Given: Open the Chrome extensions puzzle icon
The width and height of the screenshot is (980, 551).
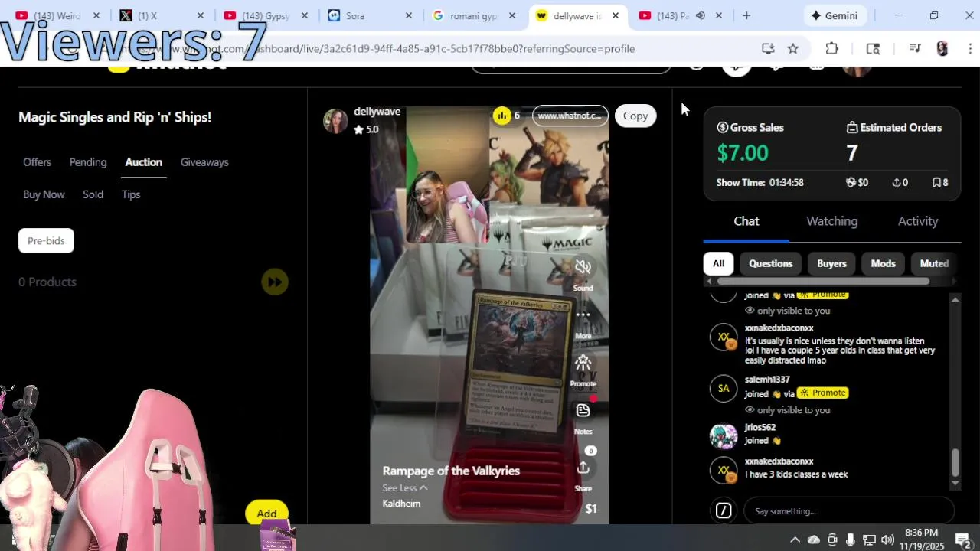Looking at the screenshot, I should pos(832,48).
